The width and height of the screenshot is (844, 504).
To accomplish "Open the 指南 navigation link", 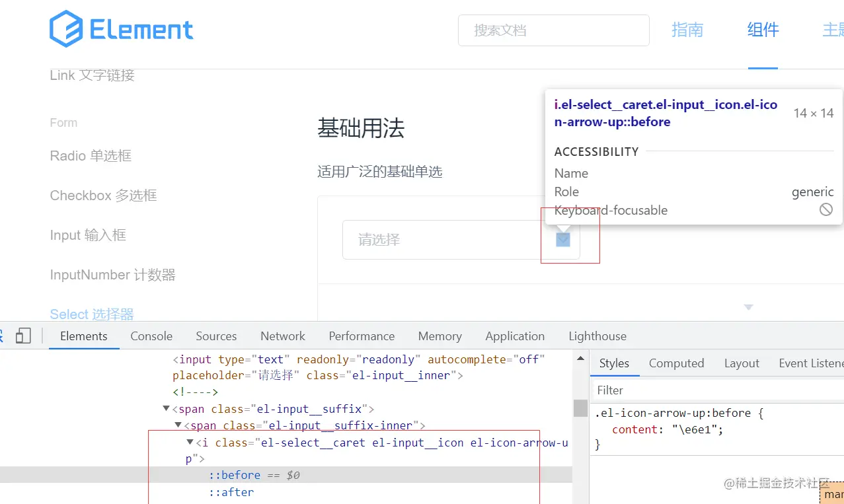I will [687, 30].
